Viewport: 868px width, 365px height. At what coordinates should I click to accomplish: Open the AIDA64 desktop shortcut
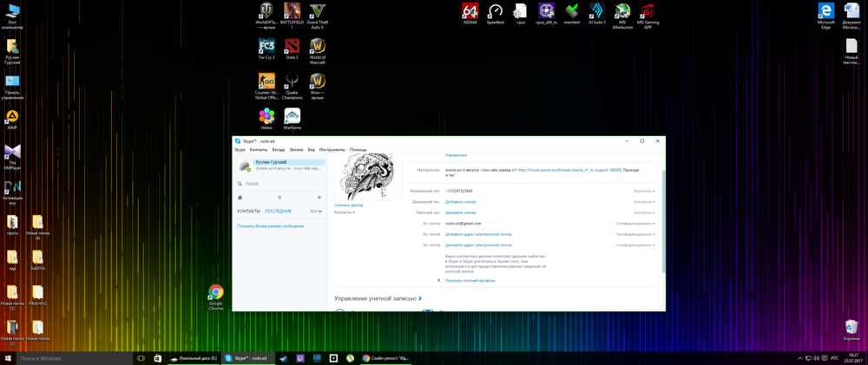(470, 11)
